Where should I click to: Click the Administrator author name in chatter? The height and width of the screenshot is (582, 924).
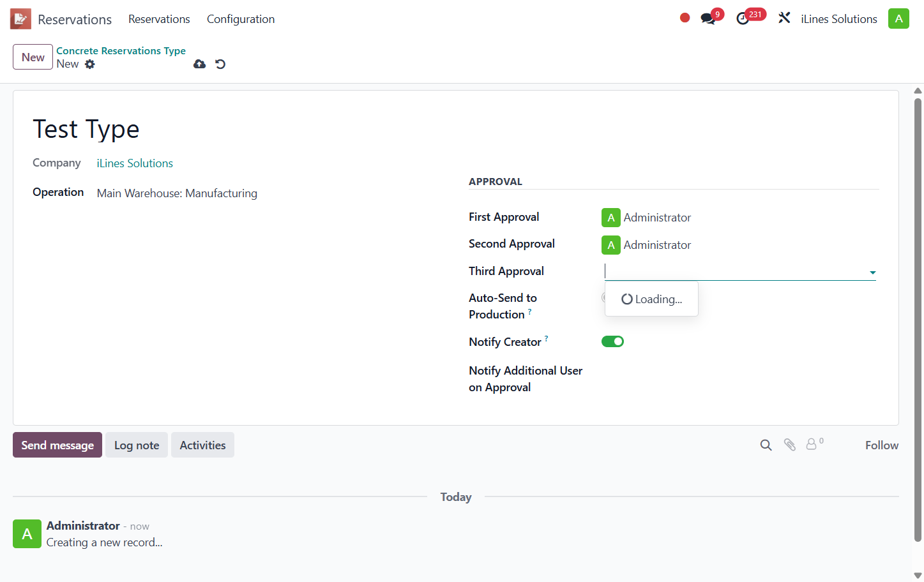[x=83, y=525]
